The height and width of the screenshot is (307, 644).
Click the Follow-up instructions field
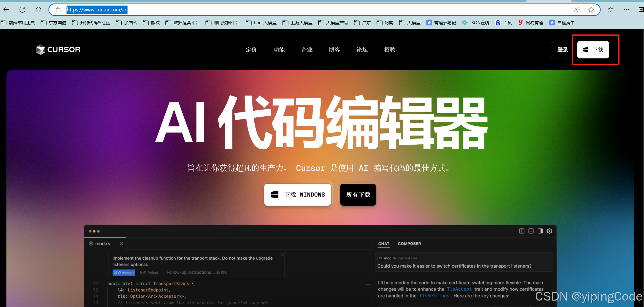197,272
